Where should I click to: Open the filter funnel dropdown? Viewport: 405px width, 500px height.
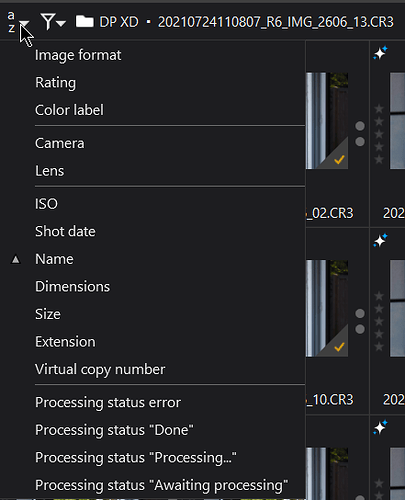[x=53, y=22]
